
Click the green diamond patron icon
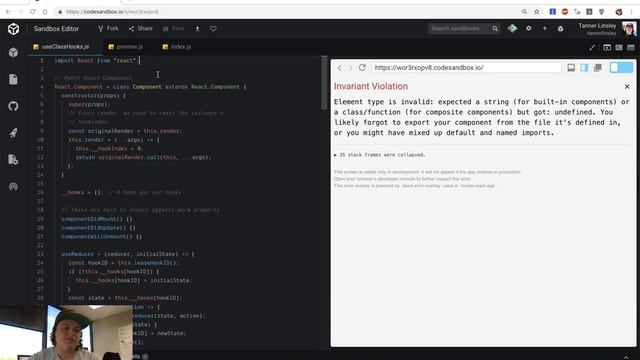512,29
